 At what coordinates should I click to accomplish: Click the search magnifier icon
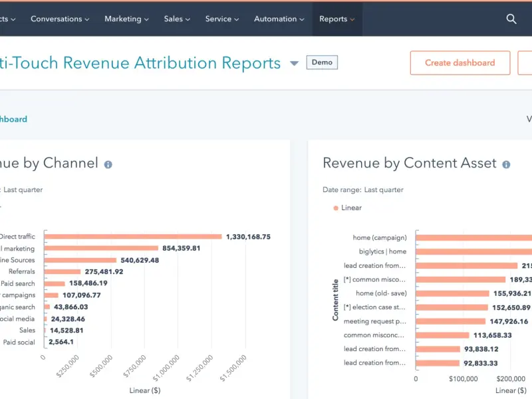(x=511, y=19)
